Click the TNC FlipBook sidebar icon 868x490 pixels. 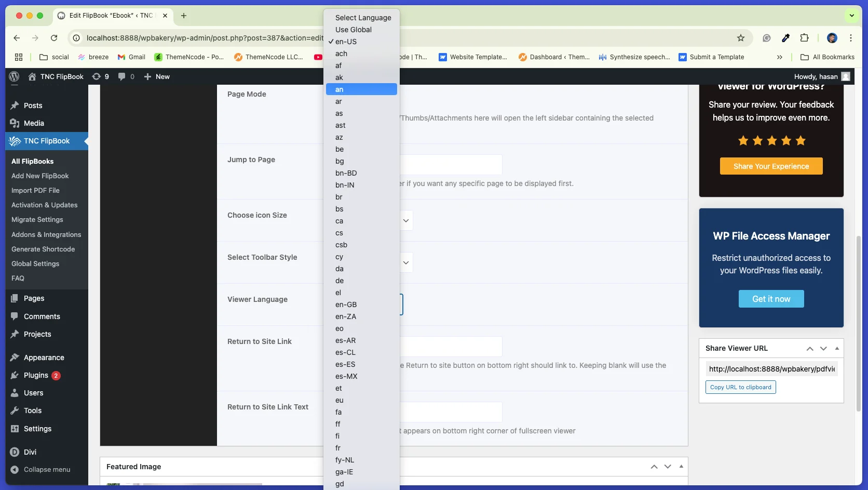(x=13, y=141)
